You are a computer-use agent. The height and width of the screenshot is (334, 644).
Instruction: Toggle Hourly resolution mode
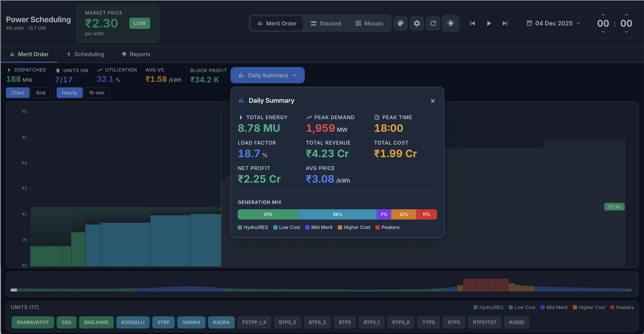point(69,93)
